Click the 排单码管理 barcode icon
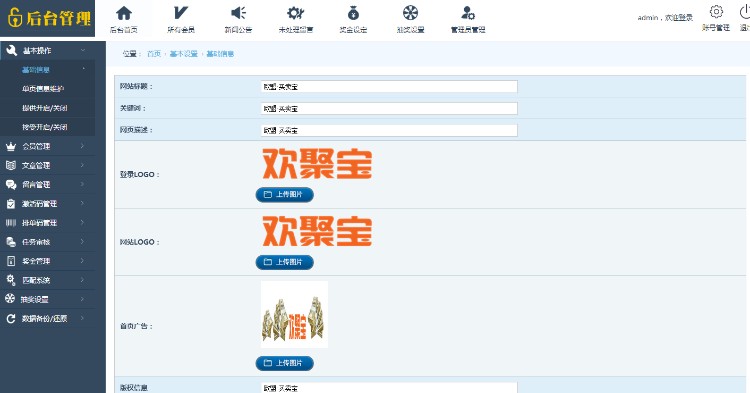 click(x=11, y=223)
